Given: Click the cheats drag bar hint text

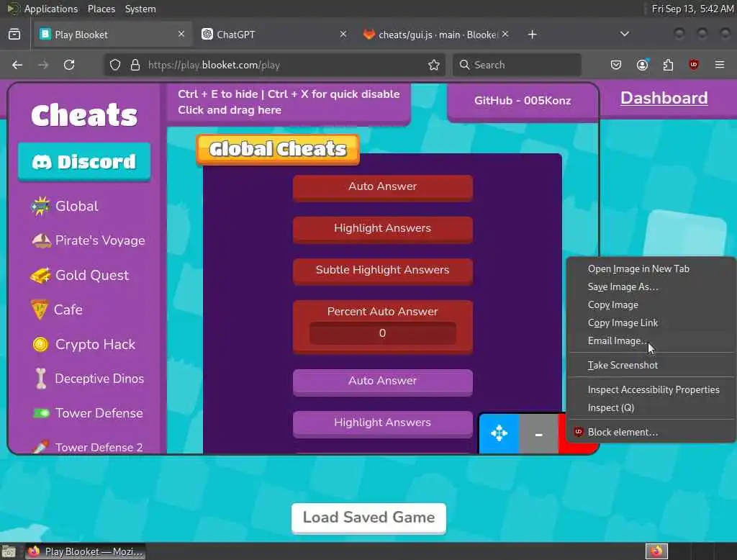Looking at the screenshot, I should tap(288, 102).
